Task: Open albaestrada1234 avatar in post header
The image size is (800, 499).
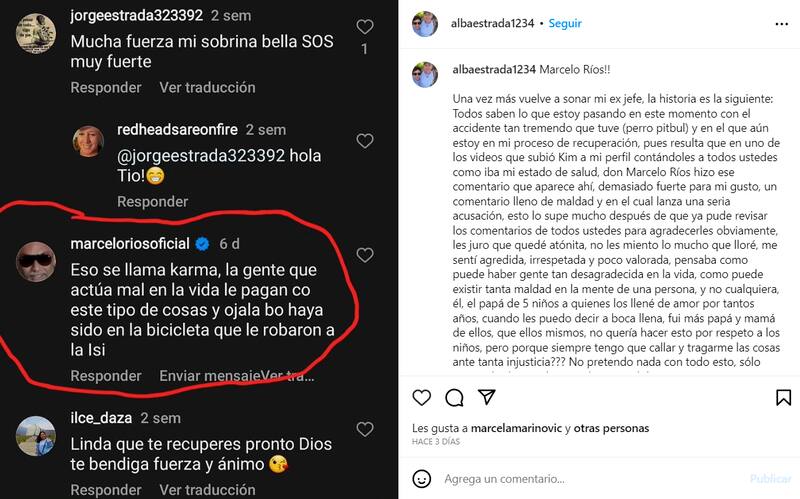Action: coord(424,23)
